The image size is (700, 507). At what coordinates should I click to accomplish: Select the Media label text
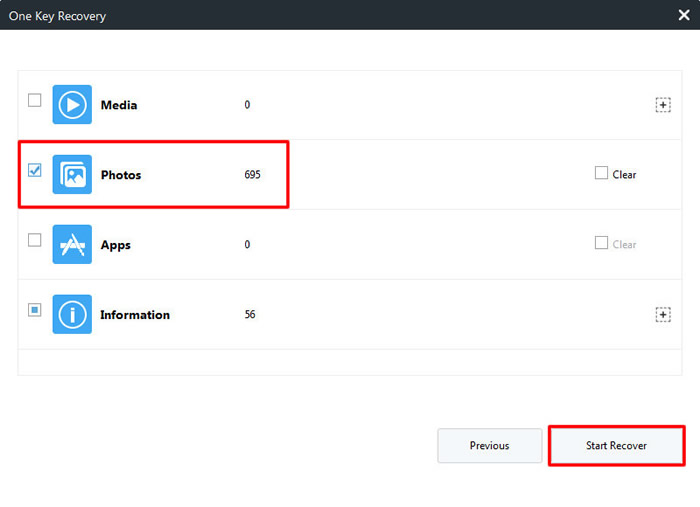click(119, 105)
